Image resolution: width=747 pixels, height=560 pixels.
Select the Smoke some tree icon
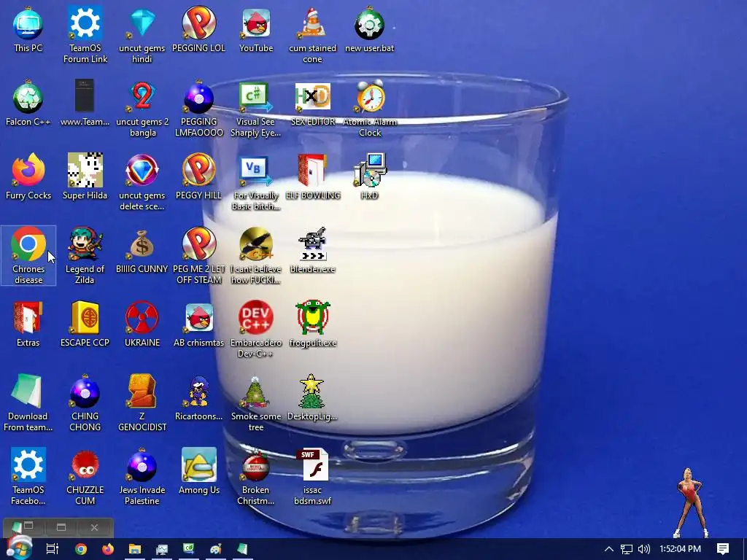coord(256,403)
